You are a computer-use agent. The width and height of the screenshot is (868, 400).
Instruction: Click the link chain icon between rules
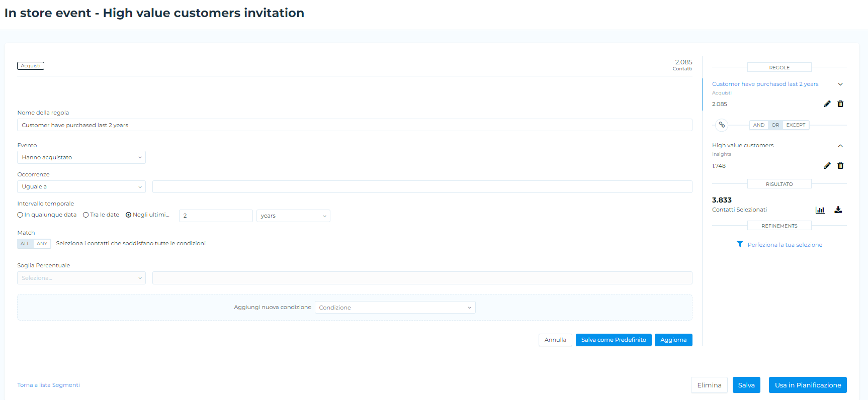[x=722, y=125]
